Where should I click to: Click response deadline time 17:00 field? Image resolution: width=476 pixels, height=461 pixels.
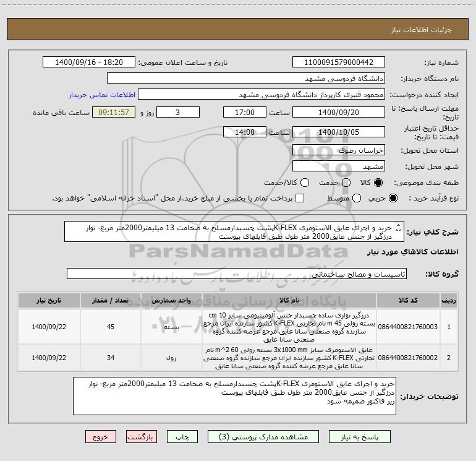click(245, 112)
